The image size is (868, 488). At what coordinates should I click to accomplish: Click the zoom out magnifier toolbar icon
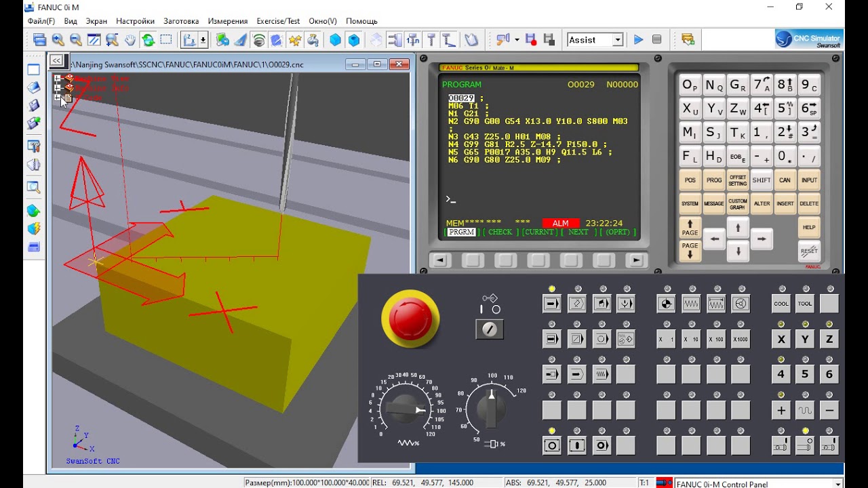[76, 40]
